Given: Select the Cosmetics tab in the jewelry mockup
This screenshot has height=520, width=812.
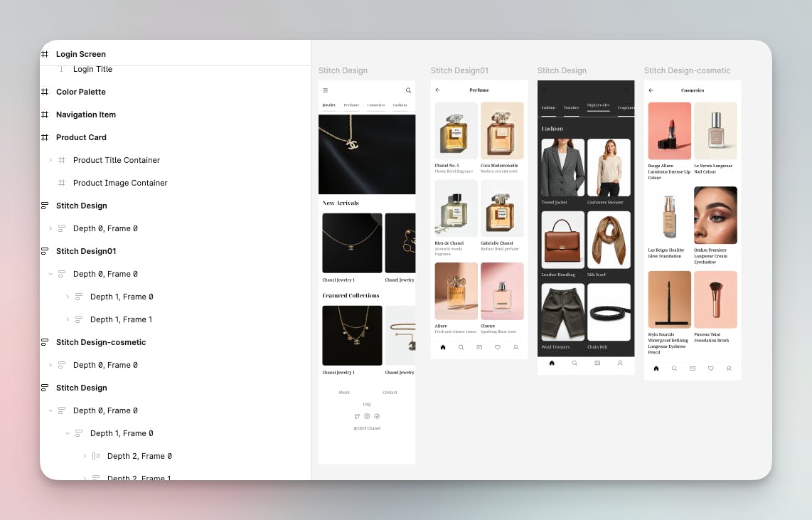Looking at the screenshot, I should [376, 105].
